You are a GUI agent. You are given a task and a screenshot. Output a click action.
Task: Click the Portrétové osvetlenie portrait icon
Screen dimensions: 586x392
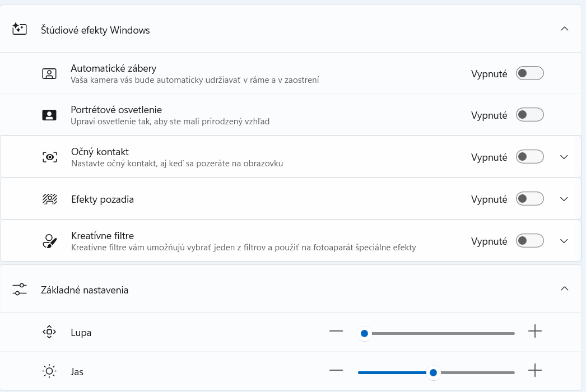click(x=49, y=115)
